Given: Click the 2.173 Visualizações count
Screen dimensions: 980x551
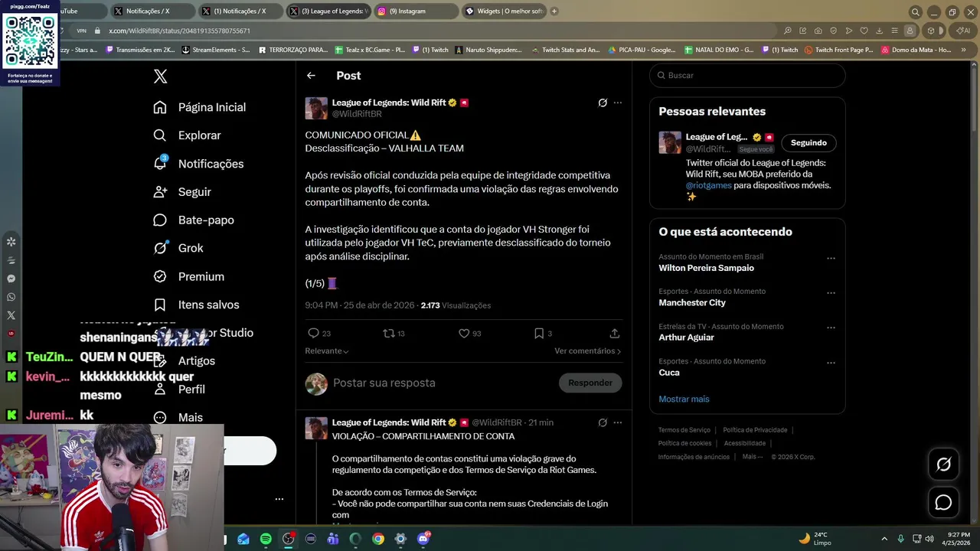Looking at the screenshot, I should [x=456, y=305].
